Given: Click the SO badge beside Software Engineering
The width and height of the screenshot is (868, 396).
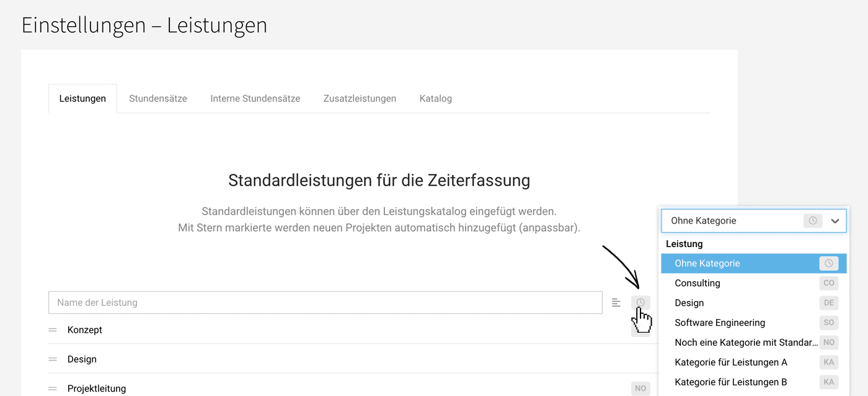Looking at the screenshot, I should tap(829, 323).
